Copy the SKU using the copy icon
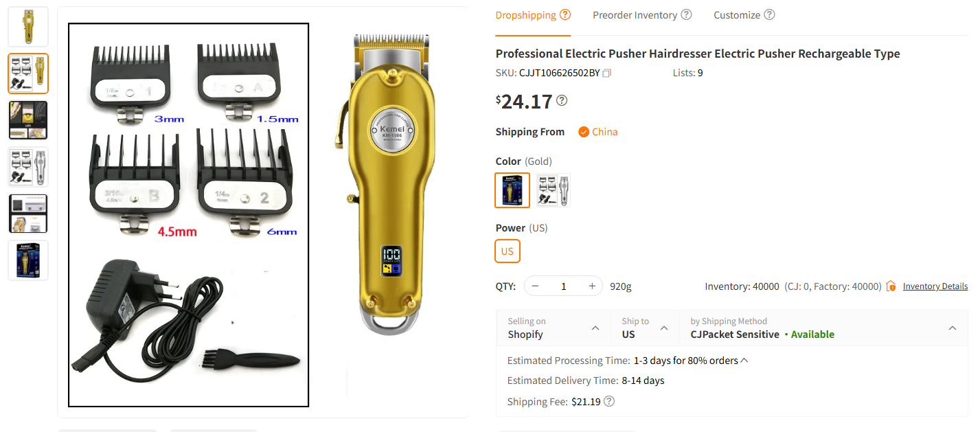 tap(606, 73)
